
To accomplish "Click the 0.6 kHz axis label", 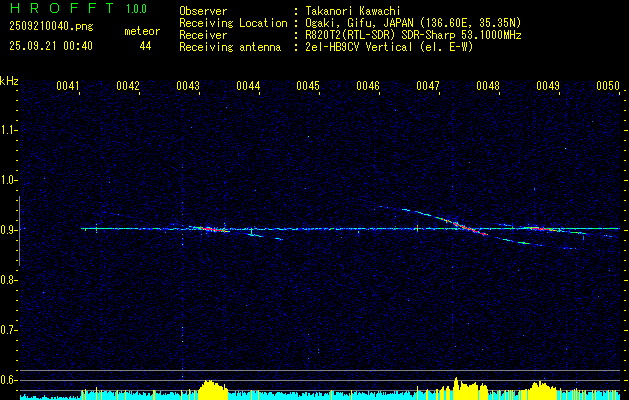I will pyautogui.click(x=7, y=380).
